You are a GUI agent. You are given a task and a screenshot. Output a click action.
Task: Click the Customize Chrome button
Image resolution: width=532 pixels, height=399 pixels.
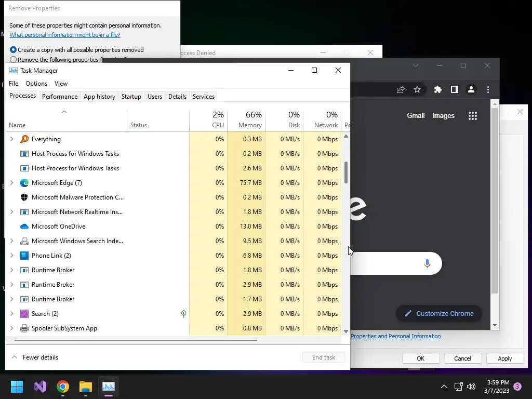(x=439, y=314)
